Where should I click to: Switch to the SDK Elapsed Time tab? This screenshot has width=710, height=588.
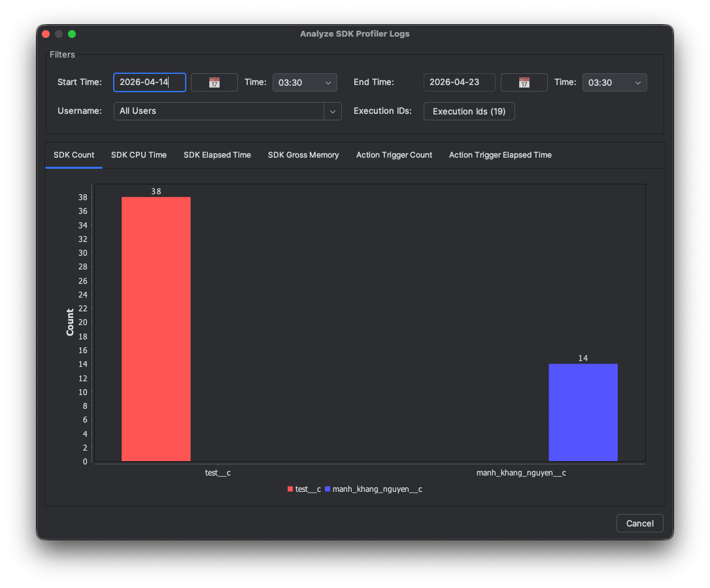217,155
